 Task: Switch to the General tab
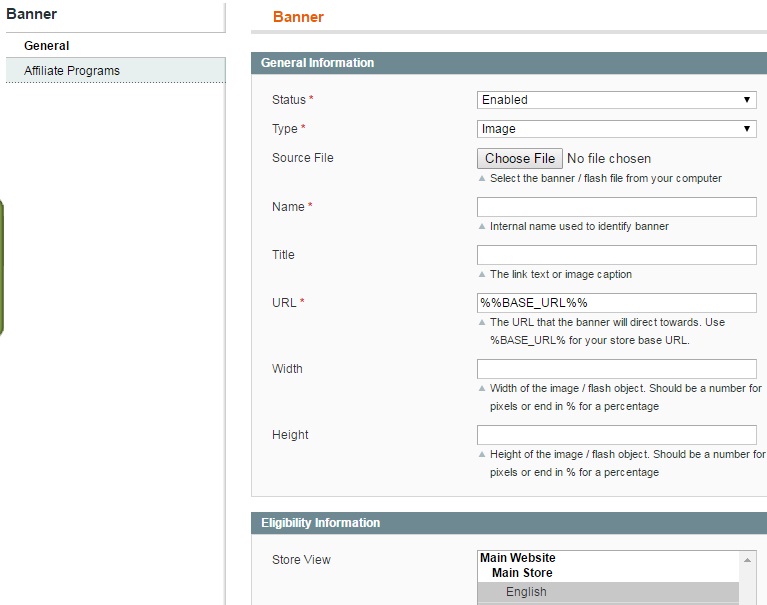point(47,46)
